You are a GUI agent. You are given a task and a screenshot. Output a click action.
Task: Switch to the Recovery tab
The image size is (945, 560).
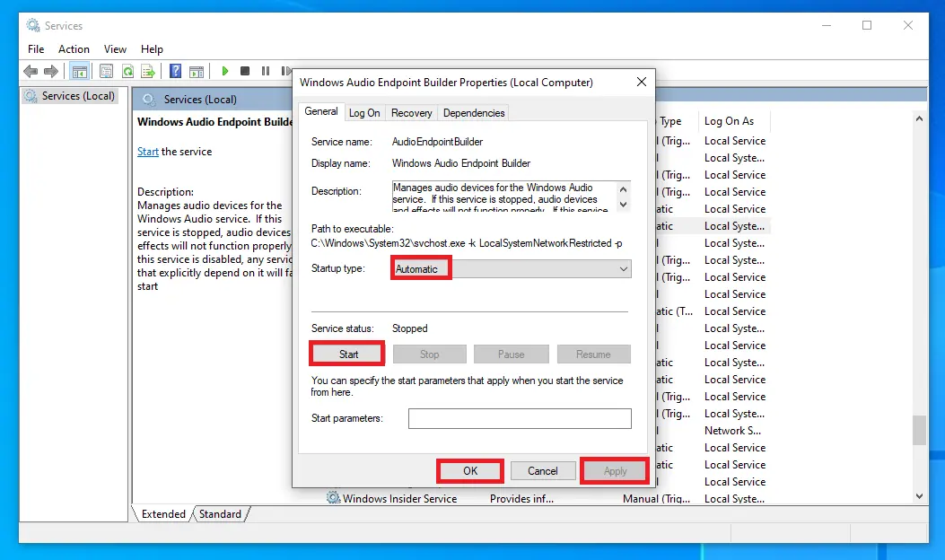tap(412, 113)
